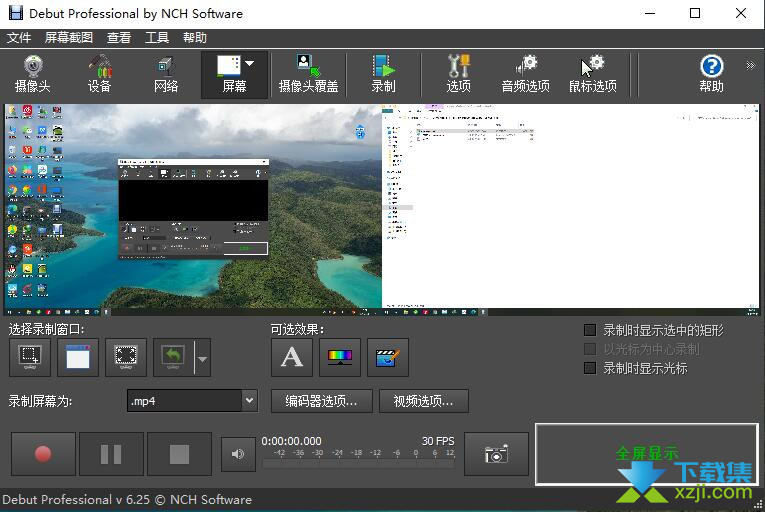Open the 屏幕截图 menu
765x512 pixels.
click(69, 38)
